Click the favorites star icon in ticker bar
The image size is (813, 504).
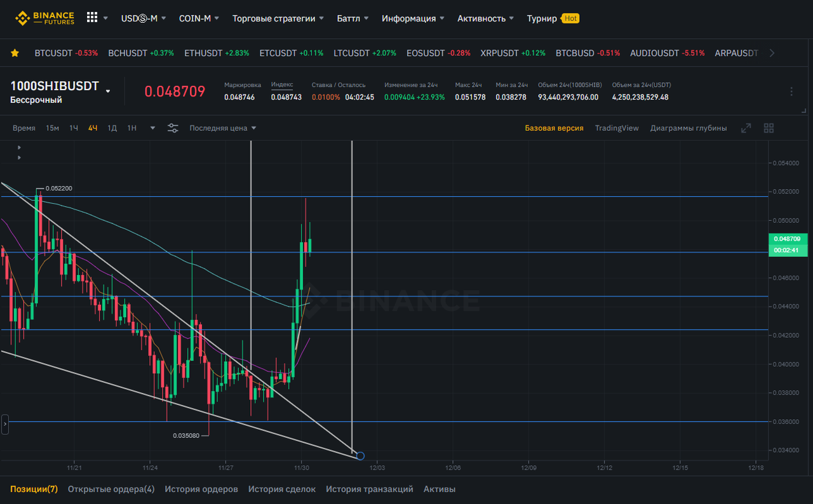(x=15, y=53)
